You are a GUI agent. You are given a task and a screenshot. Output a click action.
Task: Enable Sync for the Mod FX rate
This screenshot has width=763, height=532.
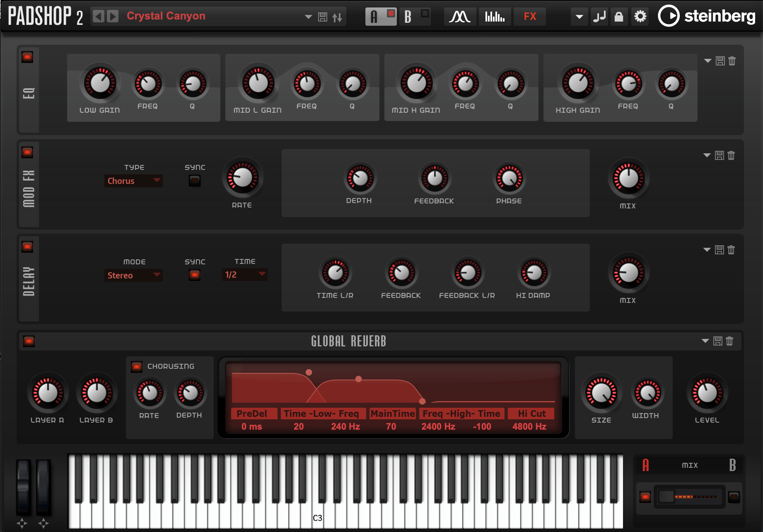click(195, 181)
